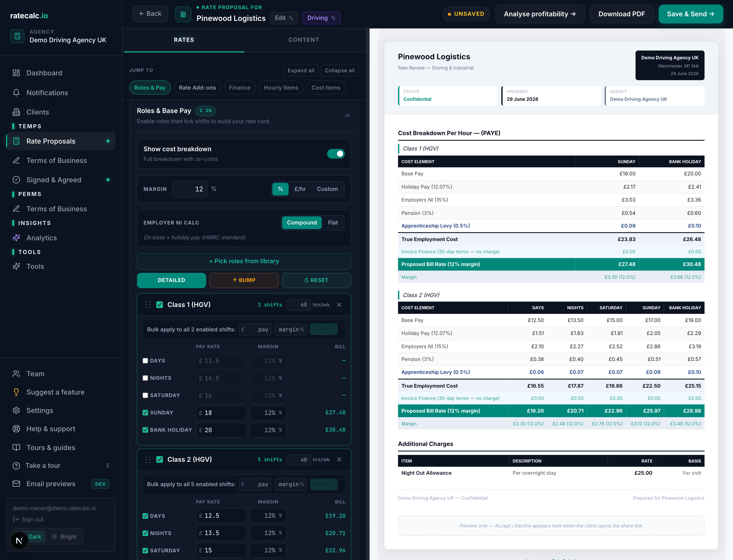Click Save & Send button
The height and width of the screenshot is (560, 733).
coord(691,14)
